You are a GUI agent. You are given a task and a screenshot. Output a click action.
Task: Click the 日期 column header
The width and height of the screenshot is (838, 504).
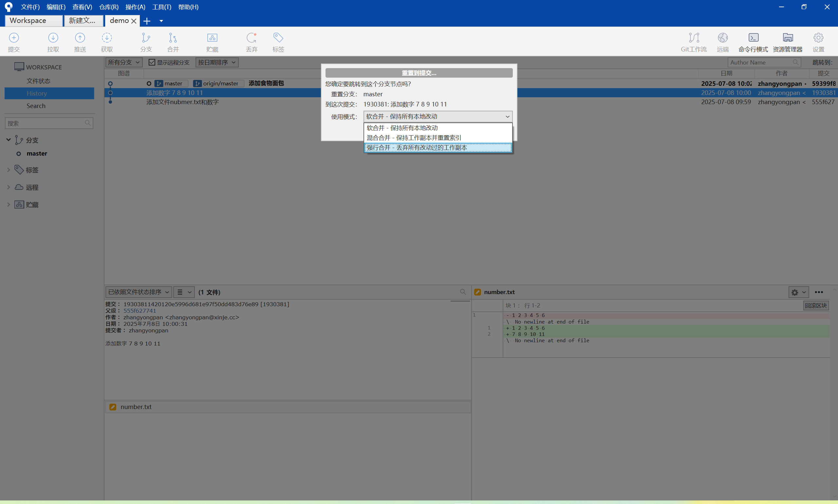(726, 73)
